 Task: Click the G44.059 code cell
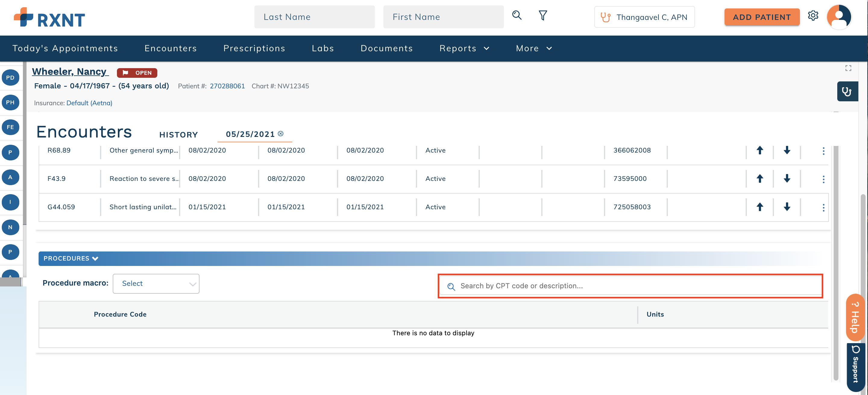coord(61,207)
